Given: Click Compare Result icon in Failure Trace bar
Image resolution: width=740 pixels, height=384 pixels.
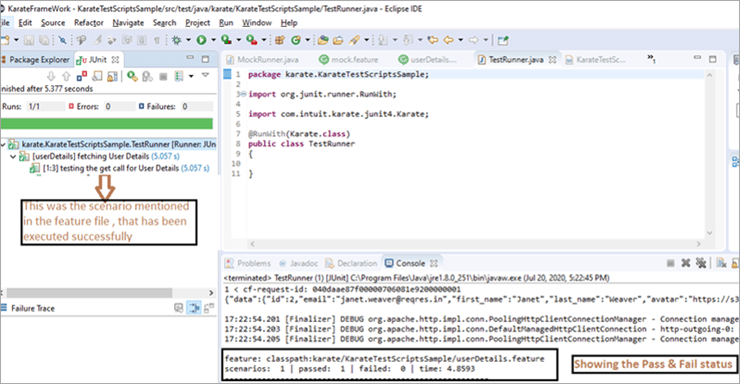Looking at the screenshot, I should [x=210, y=308].
